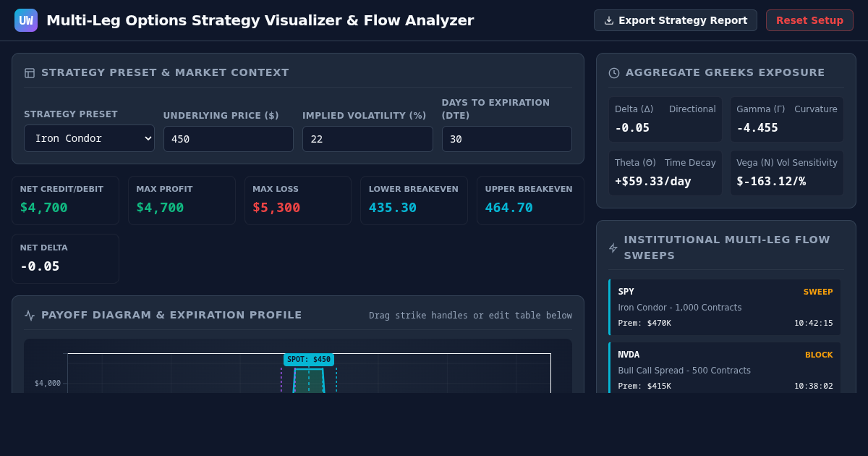
Task: Click the Gamma Curvature -4.455 value
Action: coord(757,128)
